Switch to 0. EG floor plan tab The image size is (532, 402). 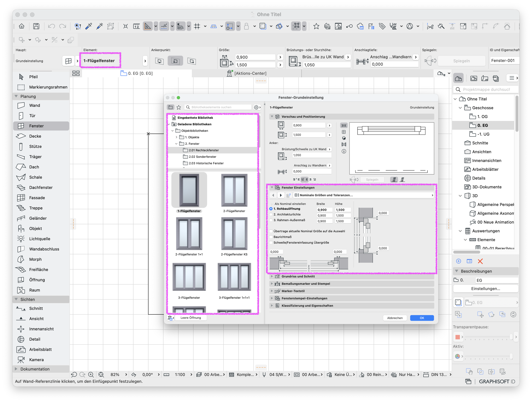tap(137, 73)
